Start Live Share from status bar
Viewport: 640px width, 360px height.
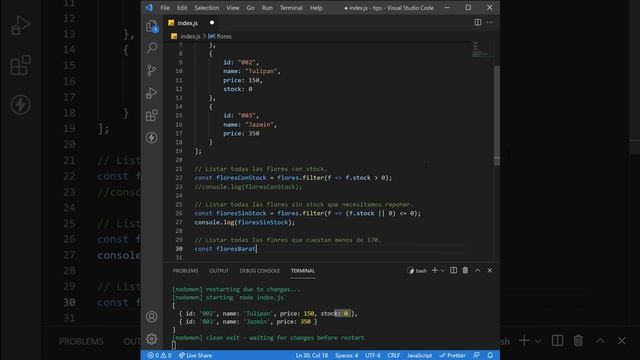(x=196, y=356)
